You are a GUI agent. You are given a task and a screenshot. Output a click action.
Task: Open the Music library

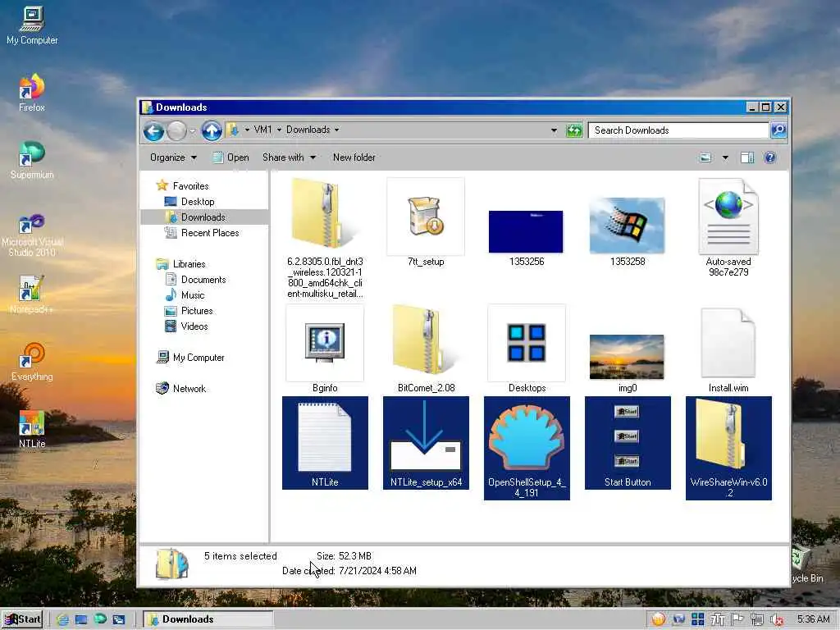(x=185, y=294)
